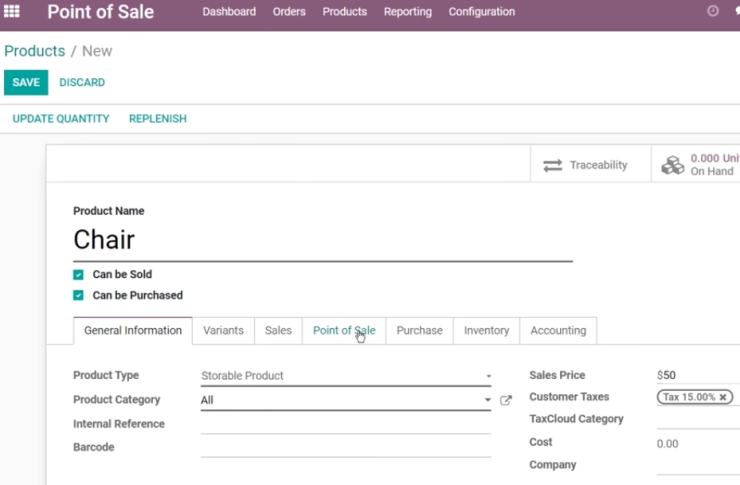
Task: Click the Traceability arrows icon
Action: point(552,165)
